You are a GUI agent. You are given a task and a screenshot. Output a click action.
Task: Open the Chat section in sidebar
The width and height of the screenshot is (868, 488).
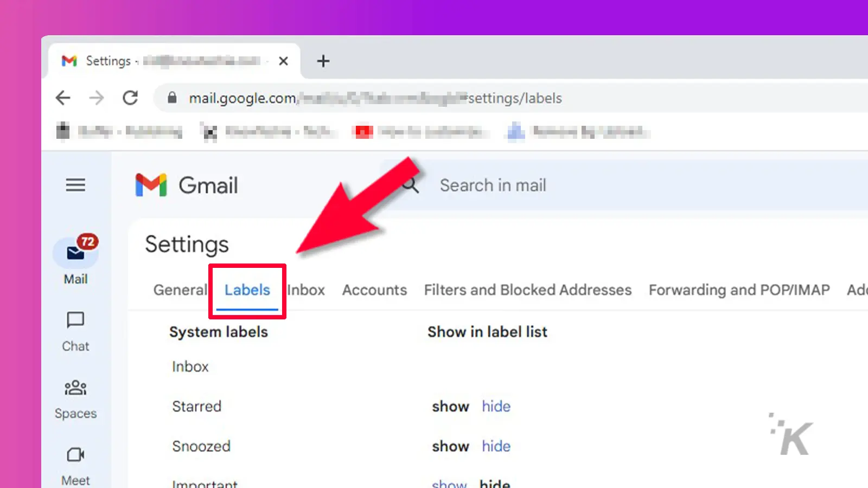(x=75, y=332)
